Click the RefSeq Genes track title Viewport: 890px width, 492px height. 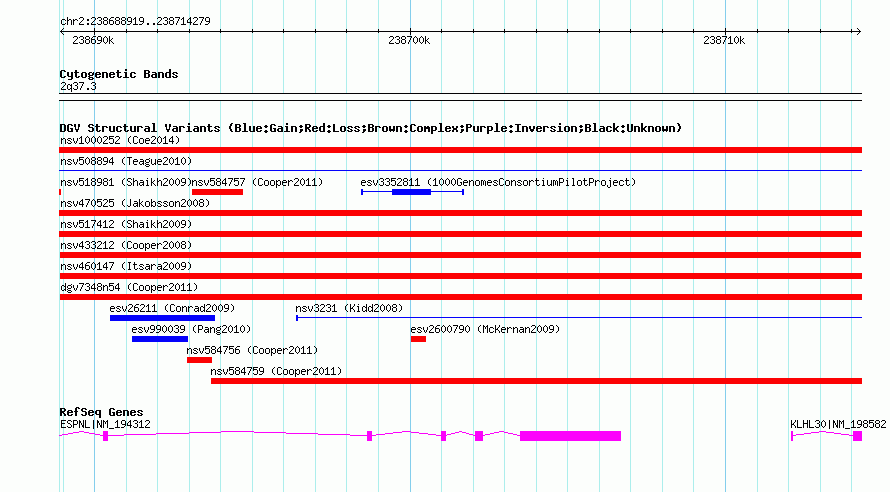coord(101,412)
